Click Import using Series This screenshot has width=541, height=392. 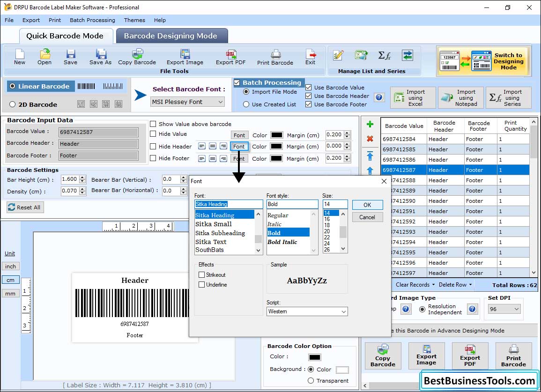509,98
